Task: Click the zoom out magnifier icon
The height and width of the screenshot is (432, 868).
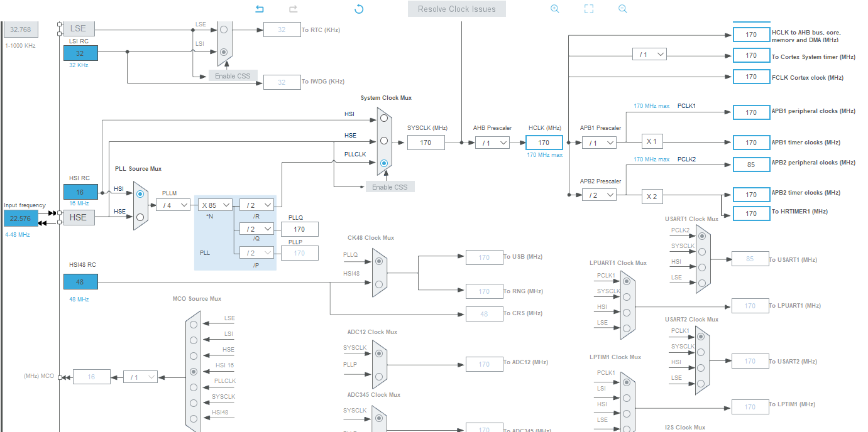Action: [x=623, y=9]
